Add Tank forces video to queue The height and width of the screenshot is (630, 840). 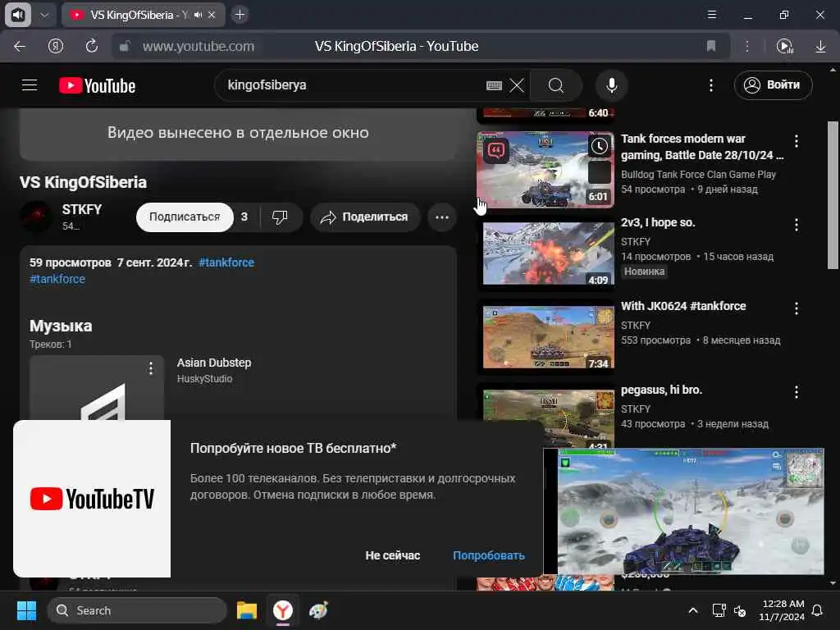pyautogui.click(x=600, y=172)
